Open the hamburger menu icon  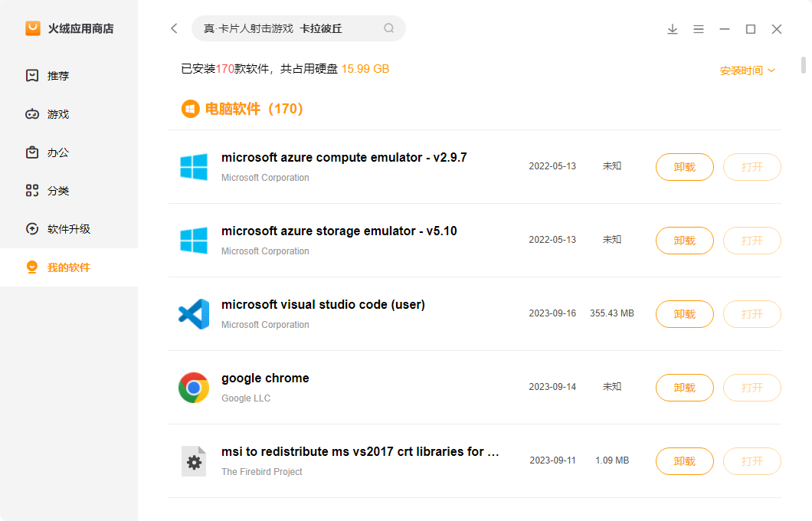699,29
